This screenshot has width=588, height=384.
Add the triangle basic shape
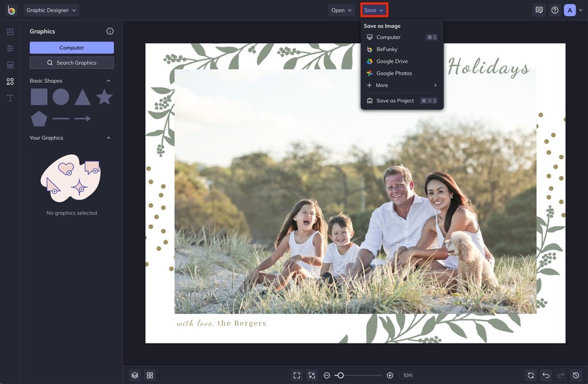(82, 98)
